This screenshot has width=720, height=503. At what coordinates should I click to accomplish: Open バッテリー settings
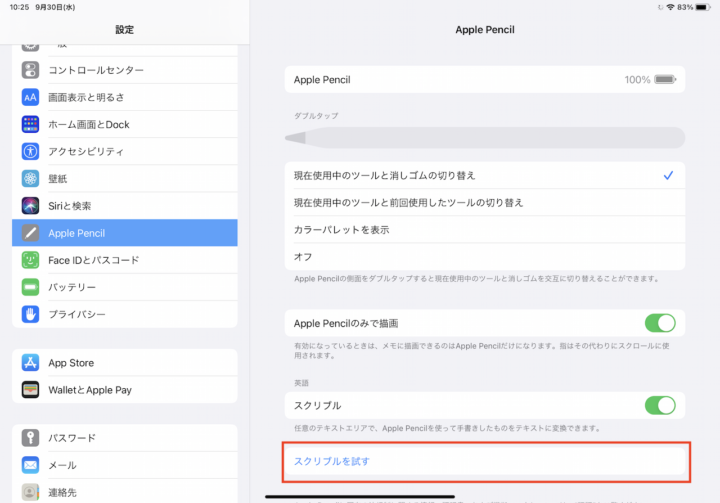pyautogui.click(x=125, y=287)
